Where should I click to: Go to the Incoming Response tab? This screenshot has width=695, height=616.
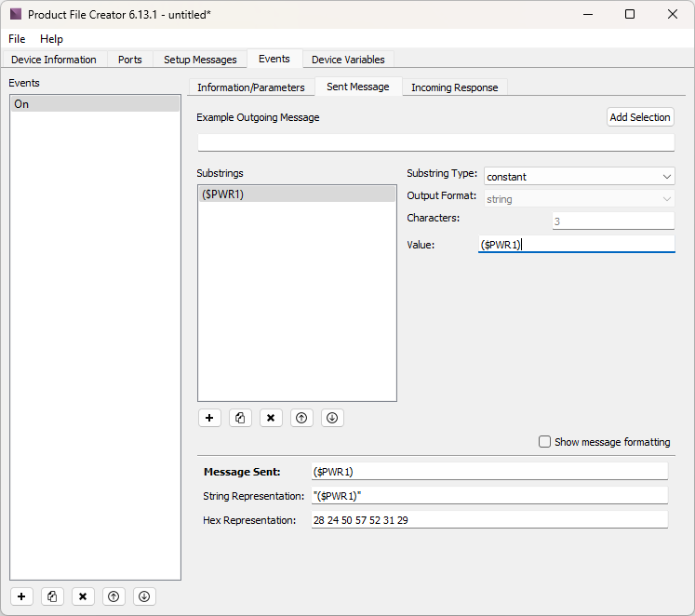click(454, 87)
